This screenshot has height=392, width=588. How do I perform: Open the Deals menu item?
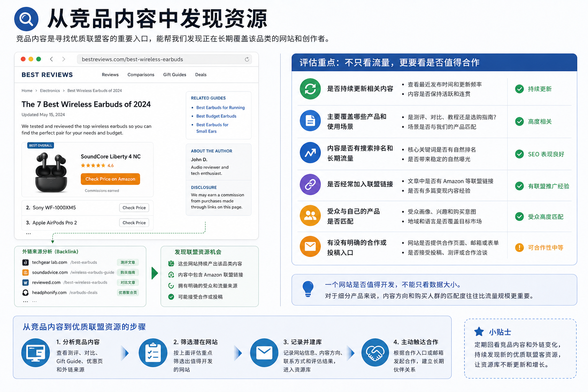(201, 75)
